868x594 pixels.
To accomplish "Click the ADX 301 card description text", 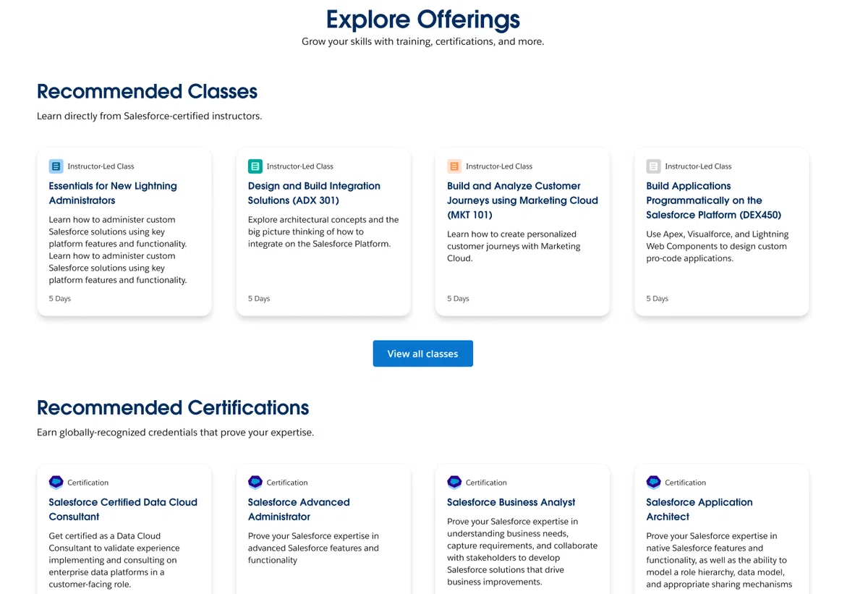I will click(x=323, y=232).
